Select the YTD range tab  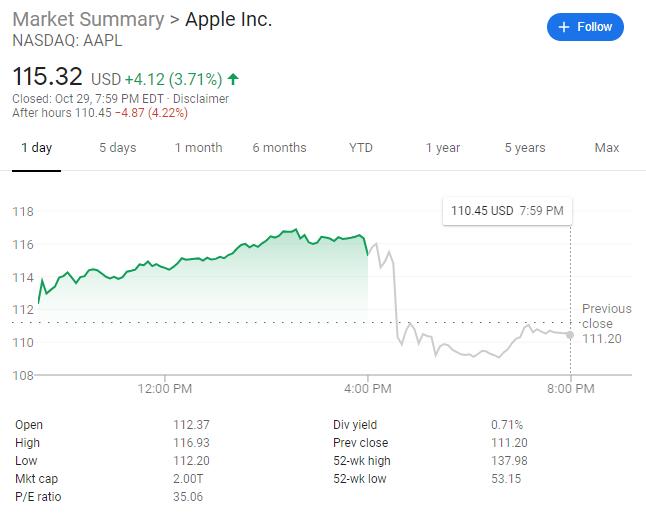[361, 148]
